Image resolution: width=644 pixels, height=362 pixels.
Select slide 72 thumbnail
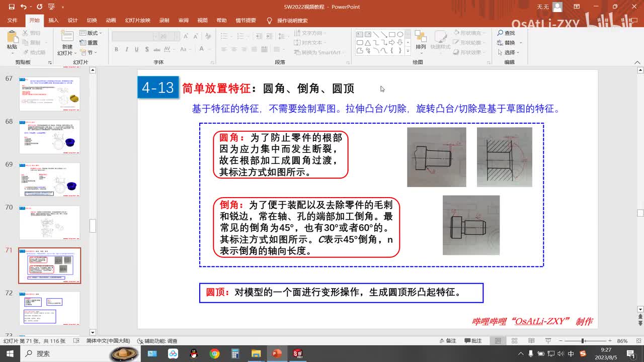[49, 308]
